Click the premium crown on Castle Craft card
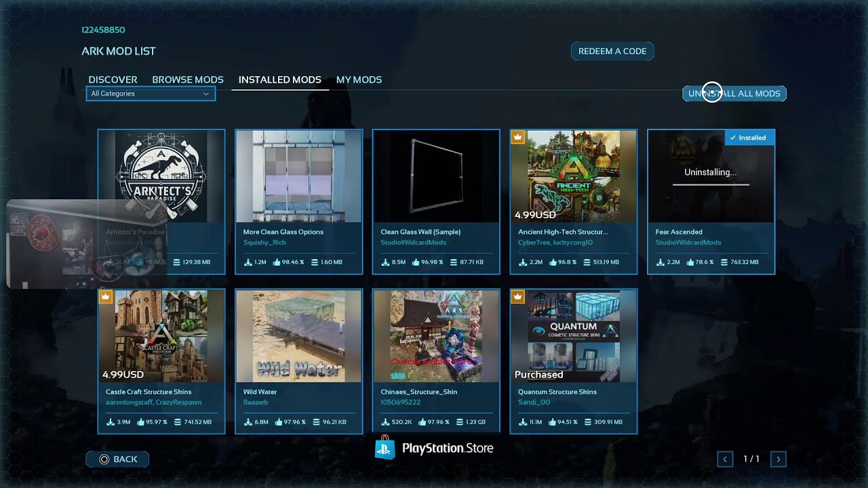Screen dimensions: 868x488 106,297
